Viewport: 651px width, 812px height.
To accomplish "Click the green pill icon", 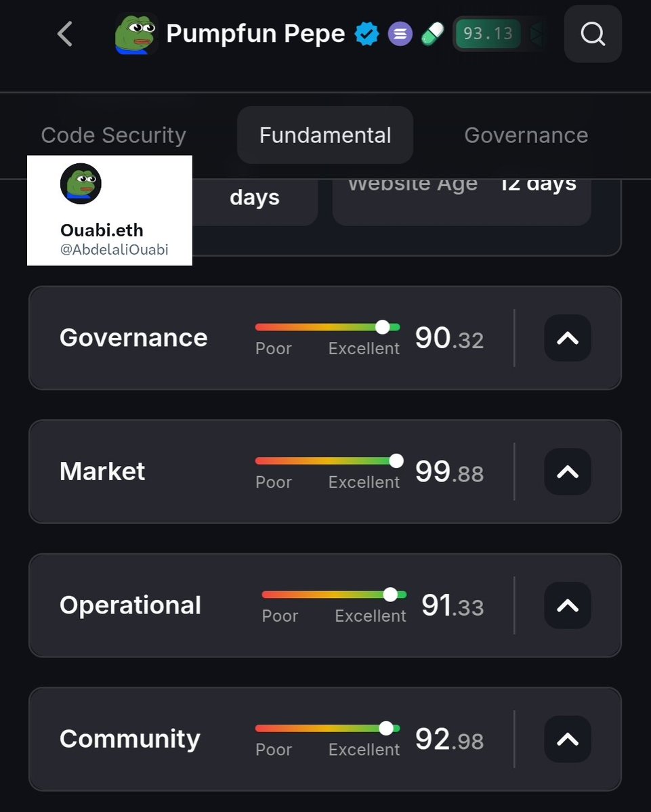I will point(433,34).
